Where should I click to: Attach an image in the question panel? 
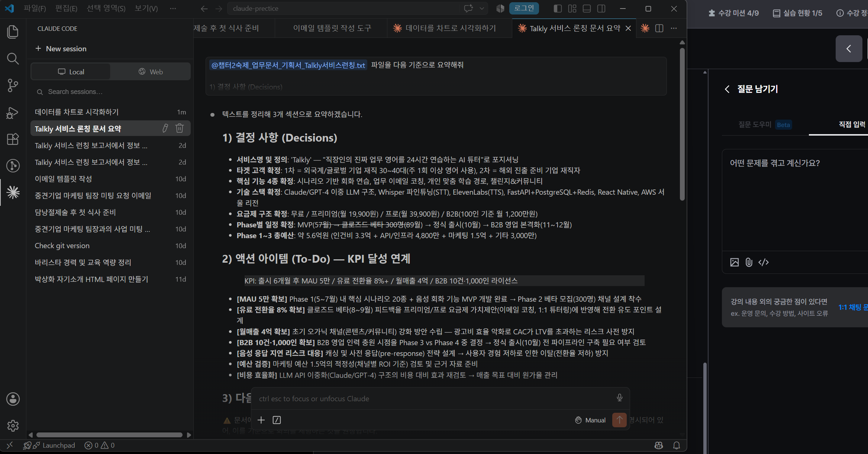pyautogui.click(x=735, y=262)
